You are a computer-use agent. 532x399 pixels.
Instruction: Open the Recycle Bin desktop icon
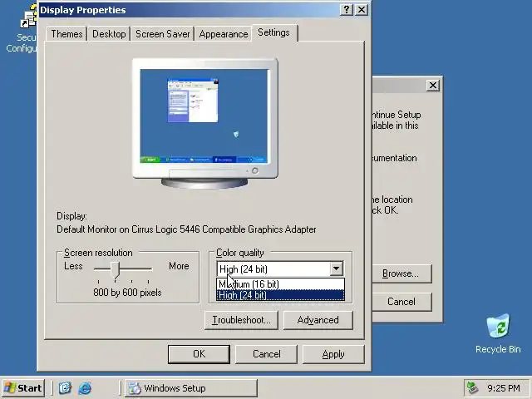coord(498,333)
